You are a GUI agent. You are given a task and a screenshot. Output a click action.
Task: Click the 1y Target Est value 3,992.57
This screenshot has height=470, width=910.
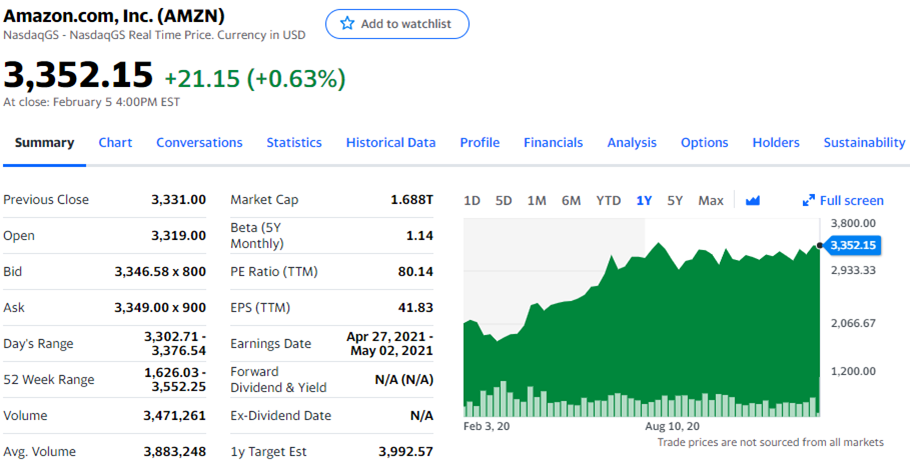[x=406, y=451]
